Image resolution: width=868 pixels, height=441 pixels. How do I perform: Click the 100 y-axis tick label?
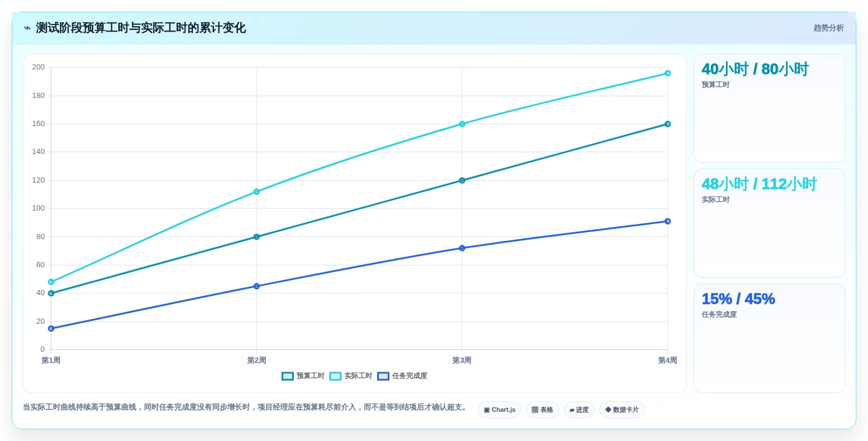coord(38,209)
